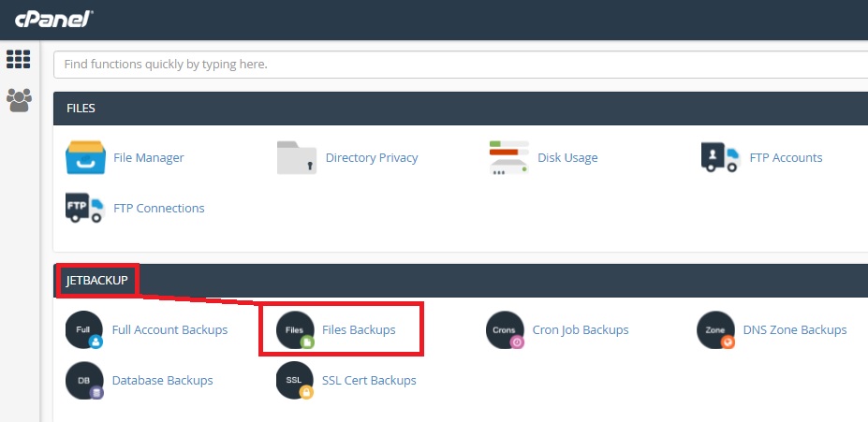Click the Directory Privacy folder icon

coord(297,157)
